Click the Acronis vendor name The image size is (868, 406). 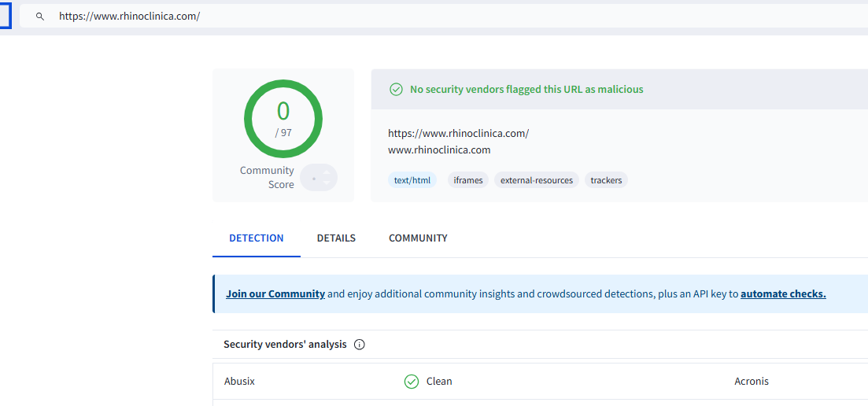click(x=752, y=382)
